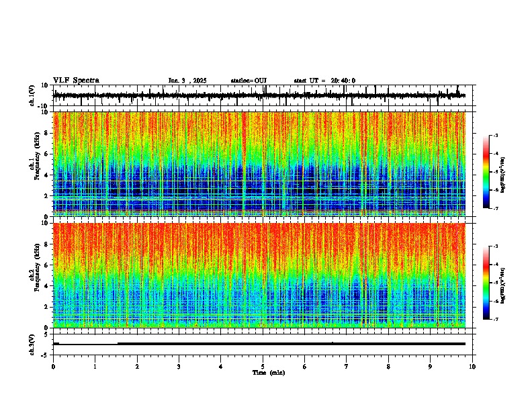The width and height of the screenshot is (532, 411).
Task: Select the date text "Jan. 3 , 2025"
Action: (x=187, y=81)
